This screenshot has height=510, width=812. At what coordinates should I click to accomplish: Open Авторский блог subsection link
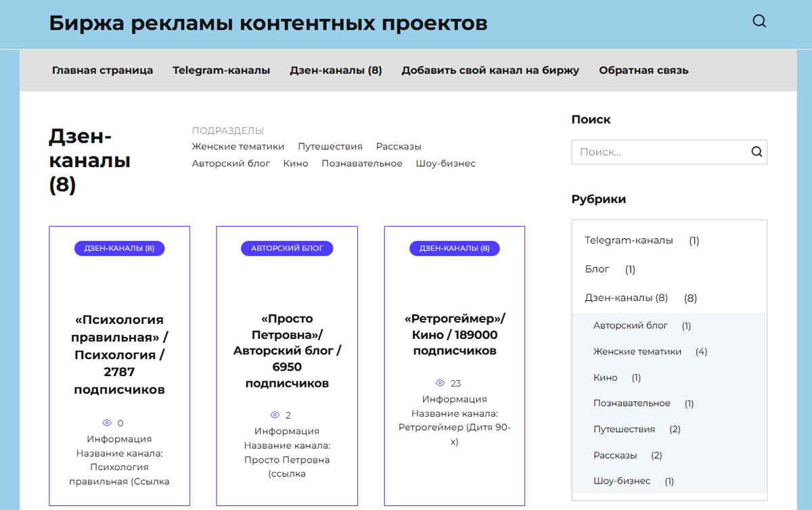pos(231,163)
